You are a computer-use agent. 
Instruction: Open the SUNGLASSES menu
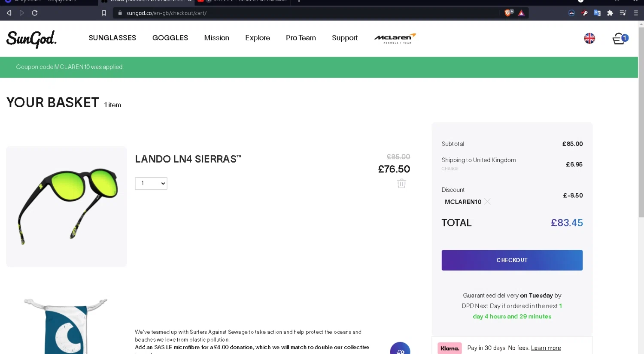click(x=112, y=38)
